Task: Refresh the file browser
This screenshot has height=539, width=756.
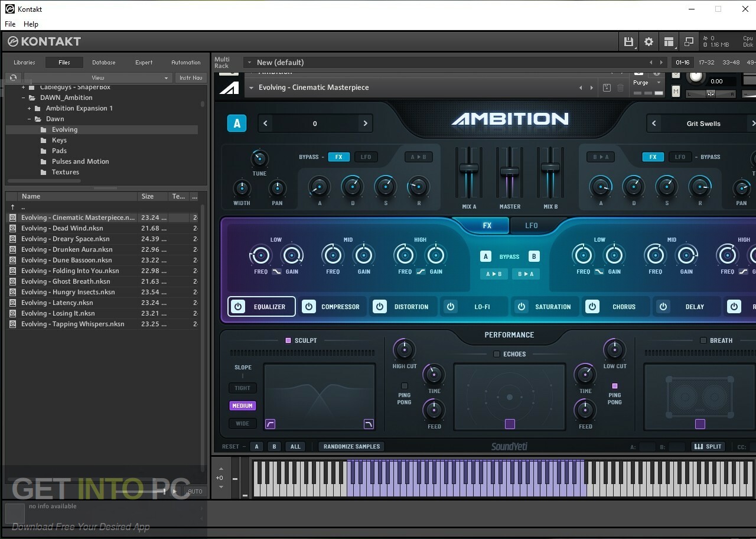Action: 13,77
